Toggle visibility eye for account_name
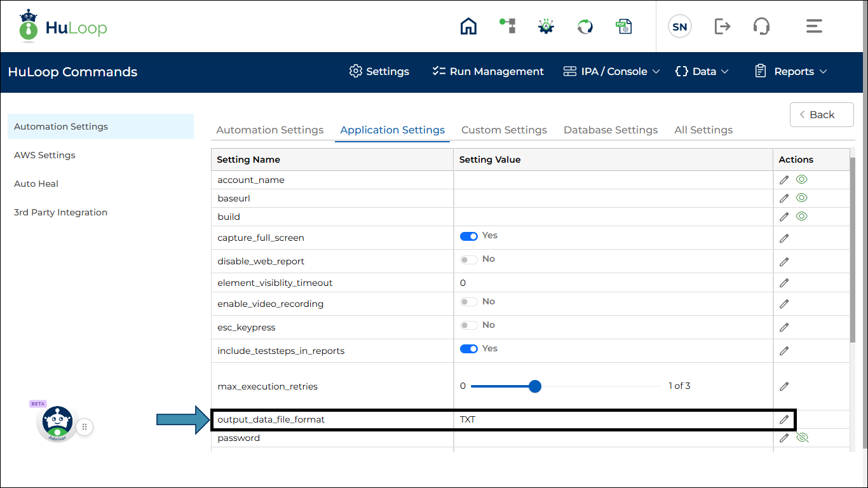This screenshot has width=868, height=488. [x=802, y=180]
